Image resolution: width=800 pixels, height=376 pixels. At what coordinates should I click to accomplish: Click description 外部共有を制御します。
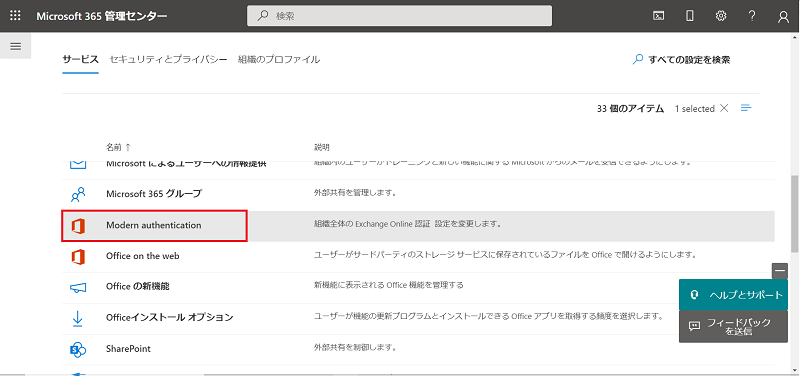pyautogui.click(x=355, y=348)
